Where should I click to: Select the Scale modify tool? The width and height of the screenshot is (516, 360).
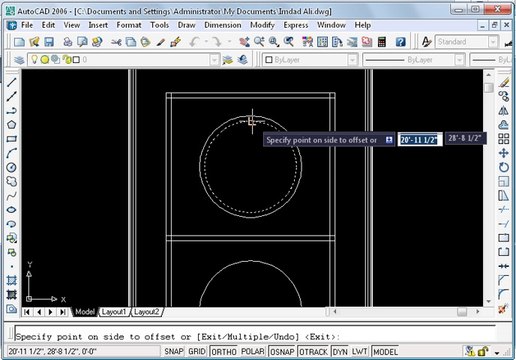[504, 181]
